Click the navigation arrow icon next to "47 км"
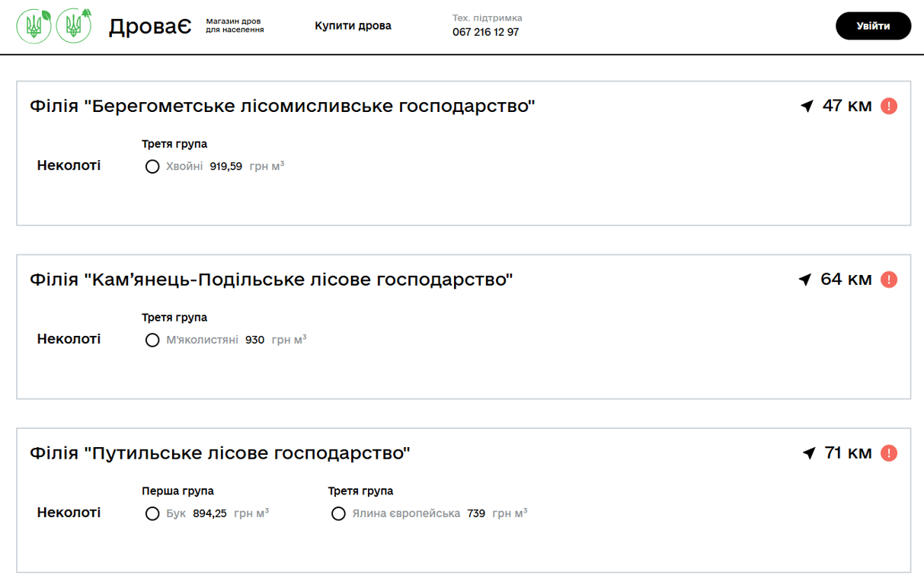Viewport: 924px width, 585px height. pyautogui.click(x=807, y=106)
